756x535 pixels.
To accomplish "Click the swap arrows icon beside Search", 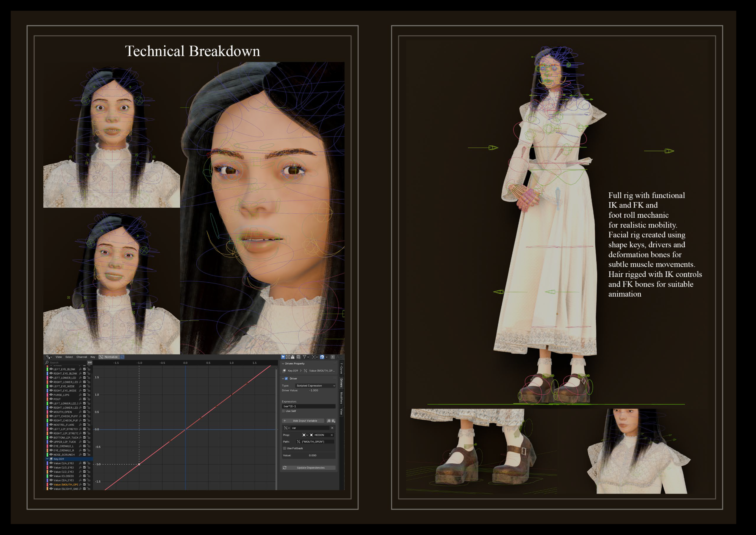I will (89, 362).
